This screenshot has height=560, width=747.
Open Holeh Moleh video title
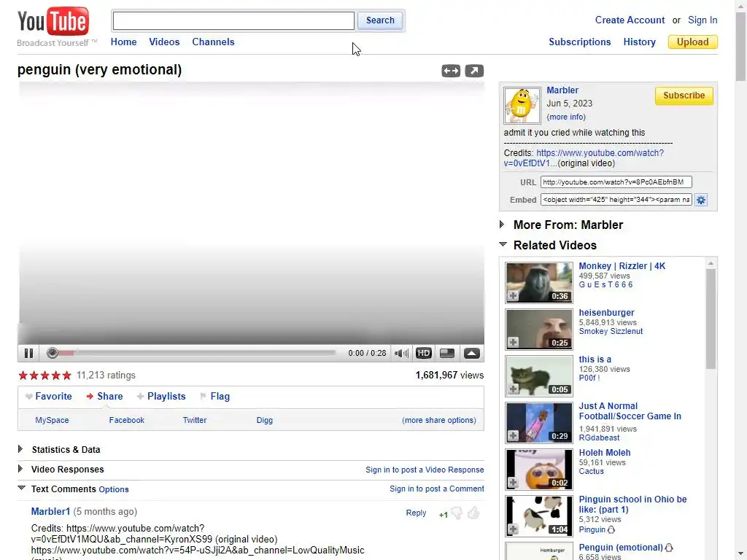tap(605, 452)
